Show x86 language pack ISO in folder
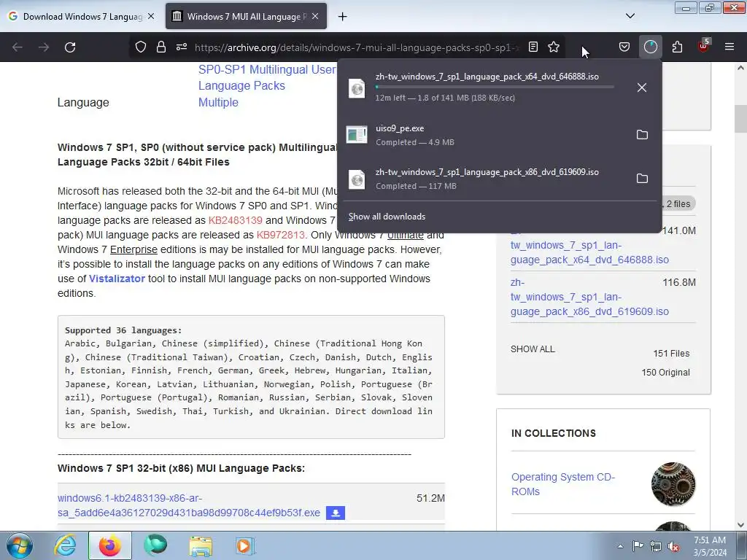The width and height of the screenshot is (747, 560). pos(642,179)
